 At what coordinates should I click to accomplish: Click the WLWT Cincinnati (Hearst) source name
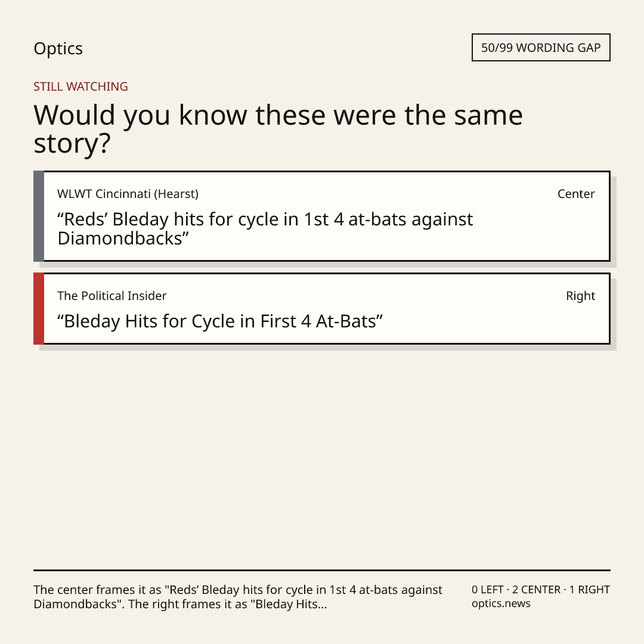pyautogui.click(x=128, y=194)
